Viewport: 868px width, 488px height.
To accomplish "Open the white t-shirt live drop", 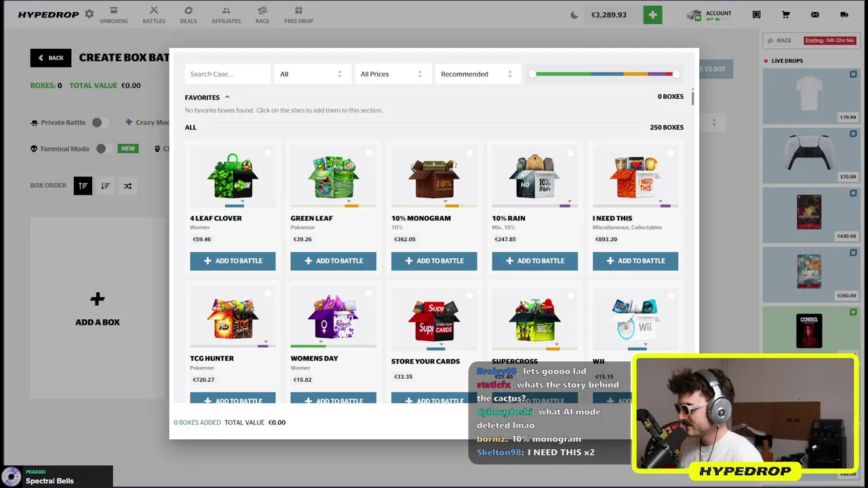I will pyautogui.click(x=811, y=96).
